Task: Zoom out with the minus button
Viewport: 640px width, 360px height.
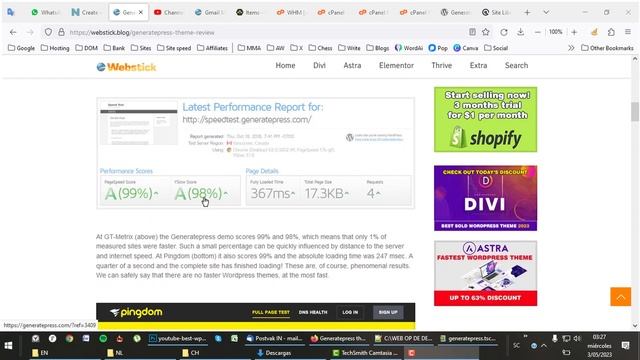Action: pos(538,32)
